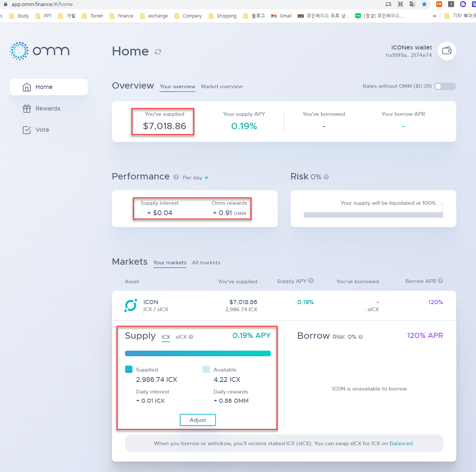Select the ICX supply tab
The height and width of the screenshot is (472, 476).
pos(166,337)
